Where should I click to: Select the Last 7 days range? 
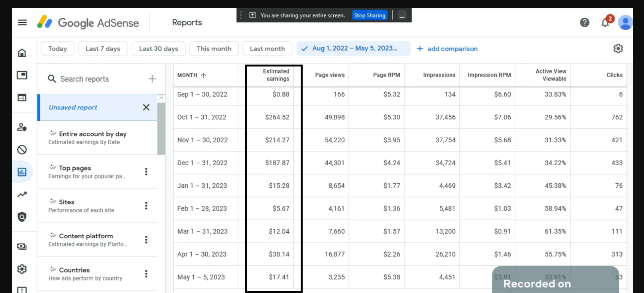[x=103, y=49]
